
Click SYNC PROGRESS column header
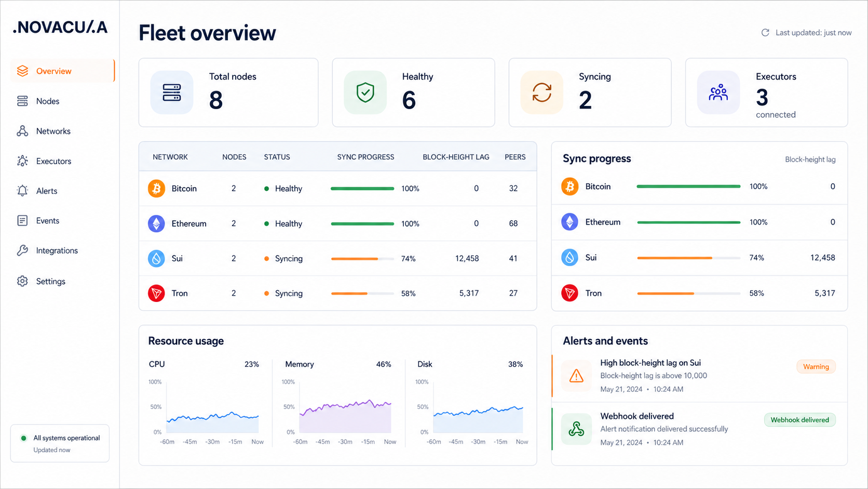[x=365, y=157]
